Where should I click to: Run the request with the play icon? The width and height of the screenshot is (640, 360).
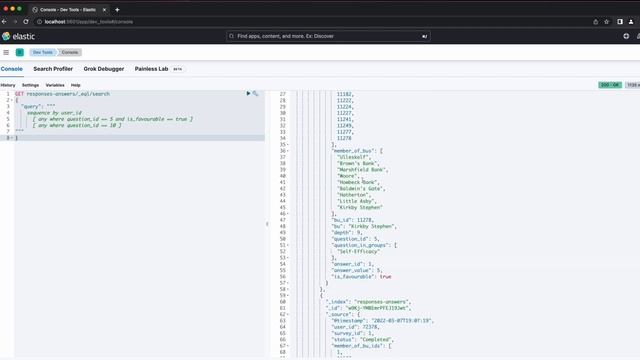click(x=248, y=93)
